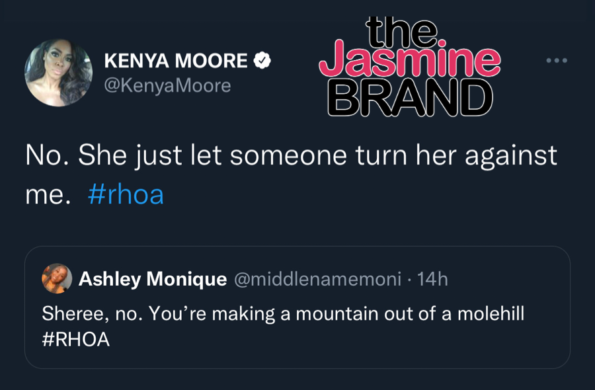This screenshot has width=595, height=390.
Task: Click the blue verified badge beside KENYA MOORE
Action: pos(262,61)
